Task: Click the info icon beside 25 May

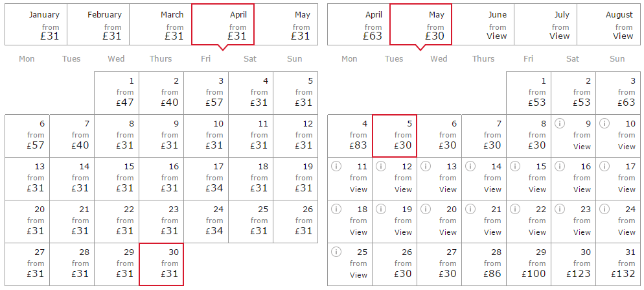Action: pos(336,252)
